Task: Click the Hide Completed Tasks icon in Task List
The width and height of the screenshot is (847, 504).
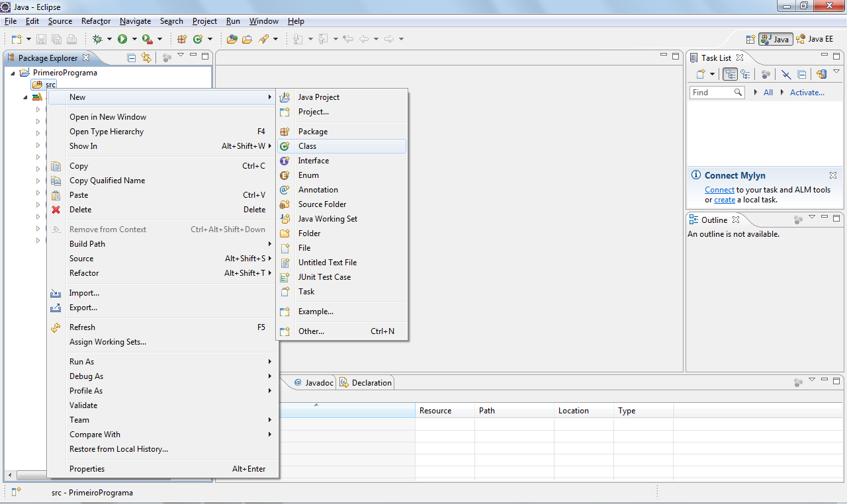Action: click(x=785, y=74)
